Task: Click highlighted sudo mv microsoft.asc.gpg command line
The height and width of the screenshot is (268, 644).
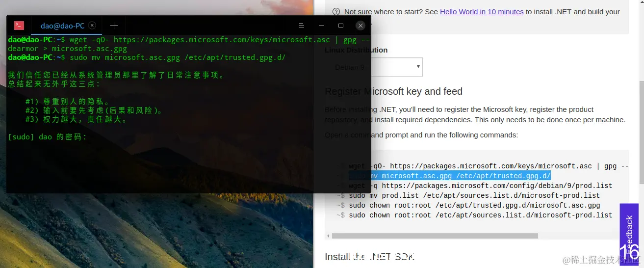Action: 450,176
